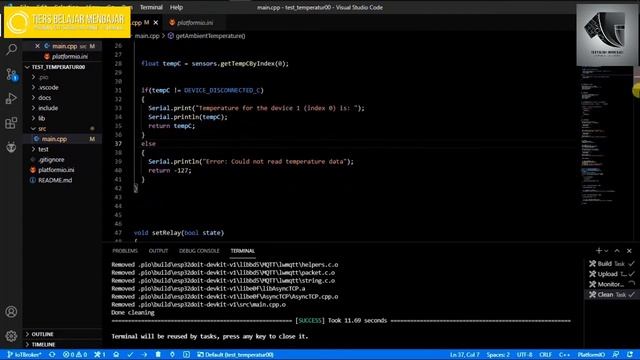Open the README.md file
Image resolution: width=640 pixels, height=360 pixels.
pos(55,180)
